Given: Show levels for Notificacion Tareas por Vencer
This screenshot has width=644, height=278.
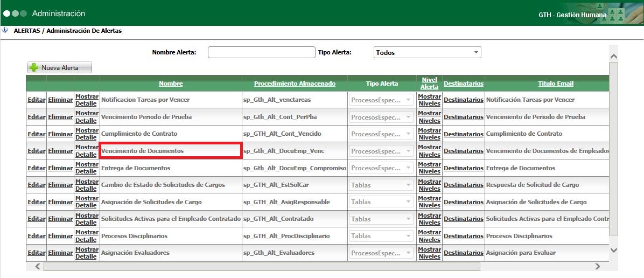Looking at the screenshot, I should 429,100.
